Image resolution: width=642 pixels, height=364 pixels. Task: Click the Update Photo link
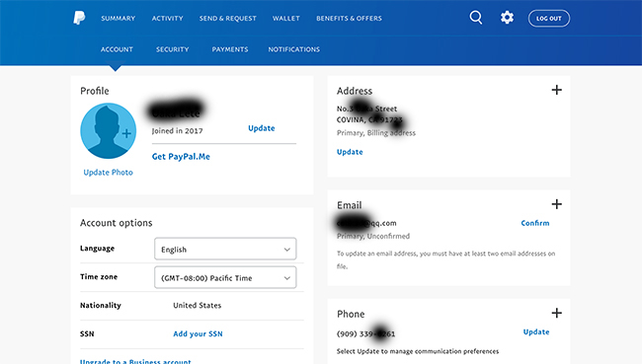pos(108,173)
